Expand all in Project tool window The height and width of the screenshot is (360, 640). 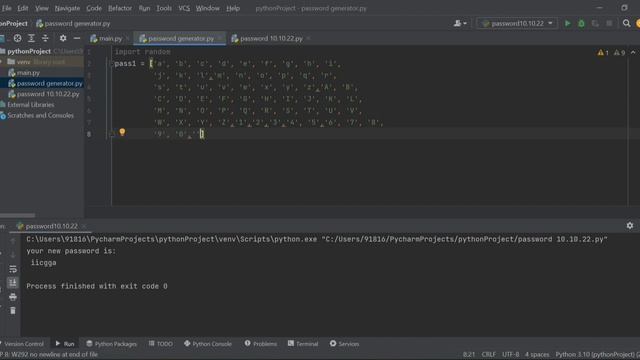point(31,38)
